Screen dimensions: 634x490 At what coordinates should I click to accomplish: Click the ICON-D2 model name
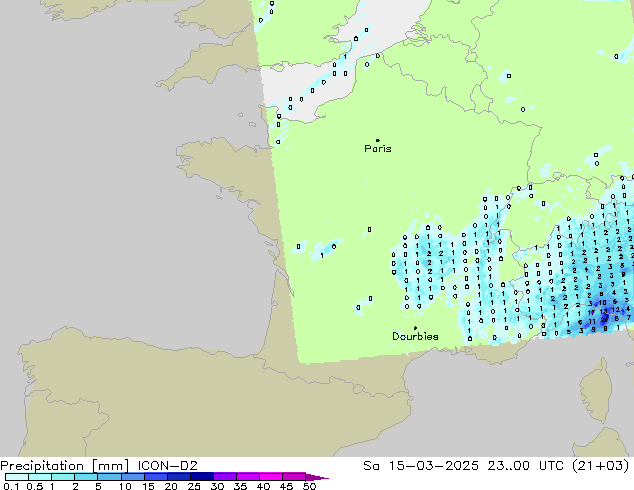click(167, 466)
